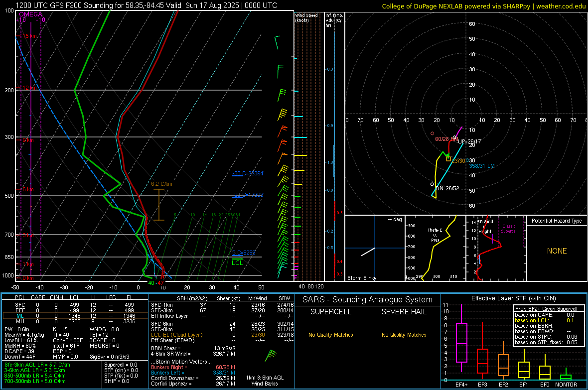Click the Classic Supercell magenta label

point(509,229)
